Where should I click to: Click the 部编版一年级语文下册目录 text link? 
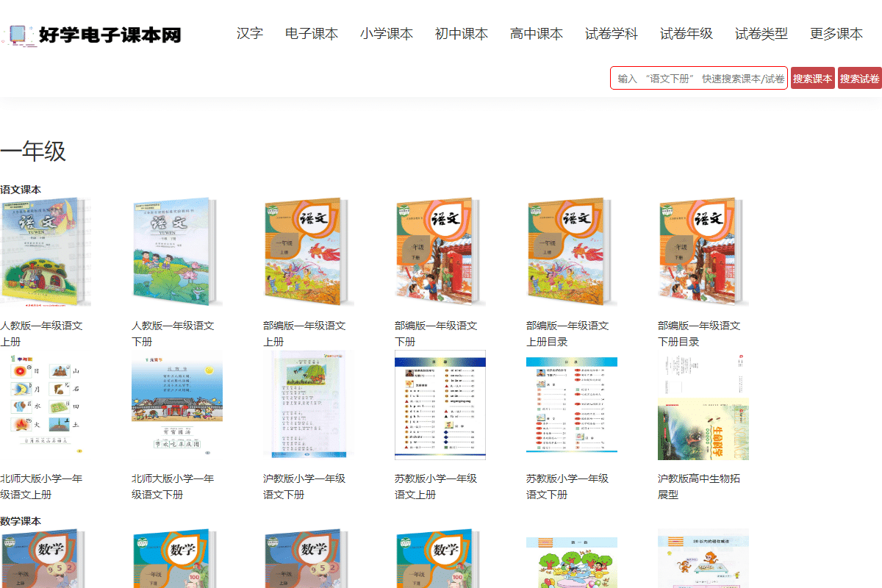699,334
